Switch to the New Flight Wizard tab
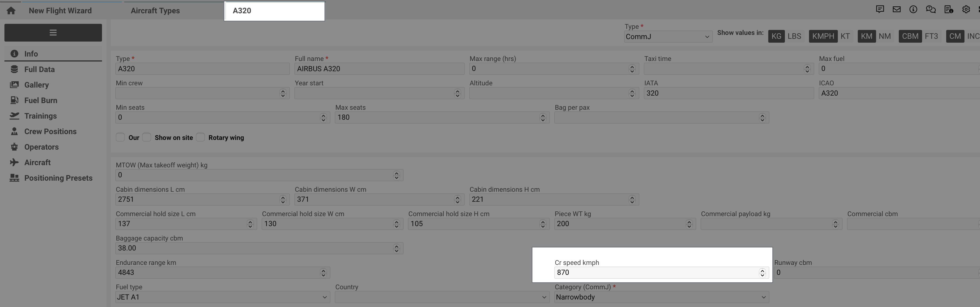Viewport: 980px width, 307px height. [60, 11]
